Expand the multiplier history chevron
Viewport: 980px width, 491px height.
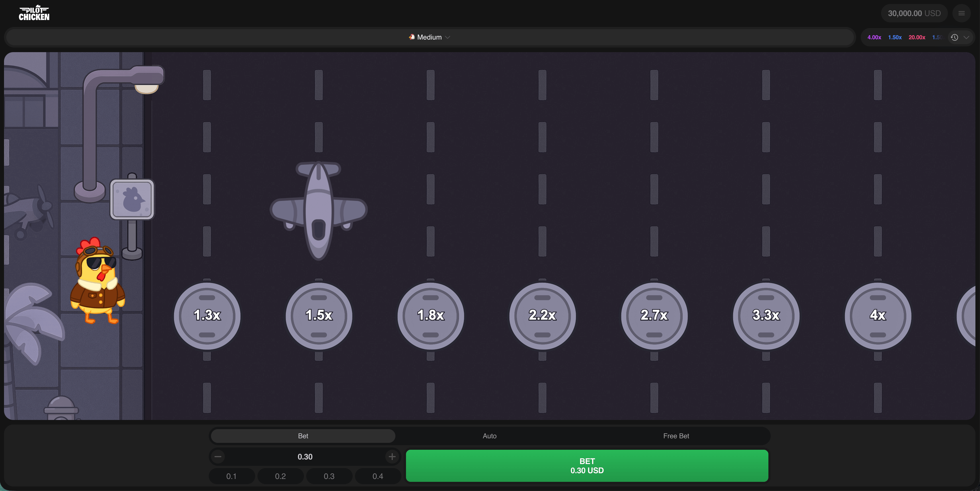pyautogui.click(x=966, y=37)
